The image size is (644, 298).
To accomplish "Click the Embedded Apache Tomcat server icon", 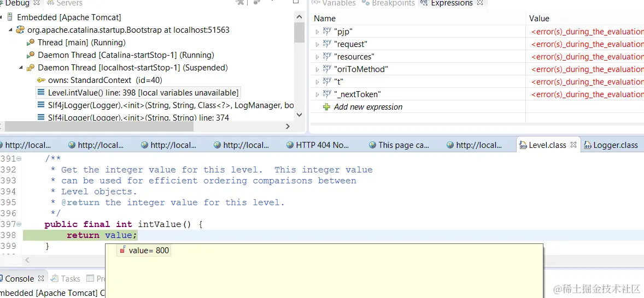I will [x=9, y=17].
